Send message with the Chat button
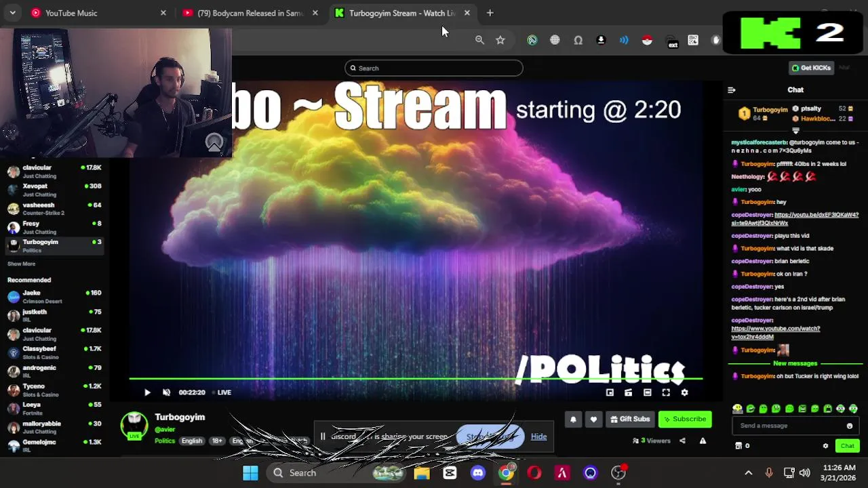This screenshot has width=868, height=488. (x=848, y=446)
